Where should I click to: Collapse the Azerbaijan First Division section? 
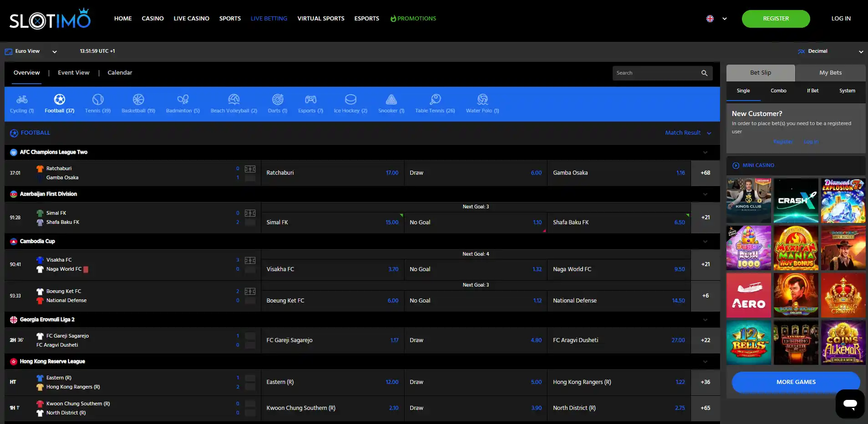coord(705,194)
